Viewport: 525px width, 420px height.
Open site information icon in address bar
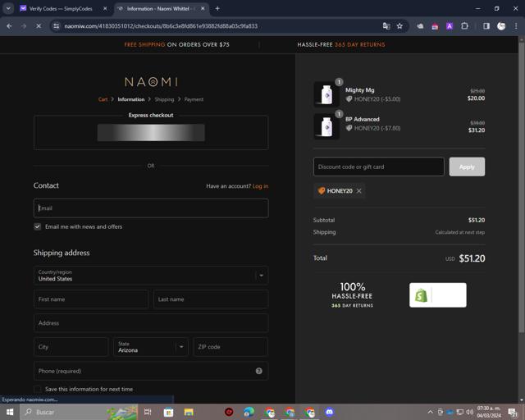pos(57,25)
